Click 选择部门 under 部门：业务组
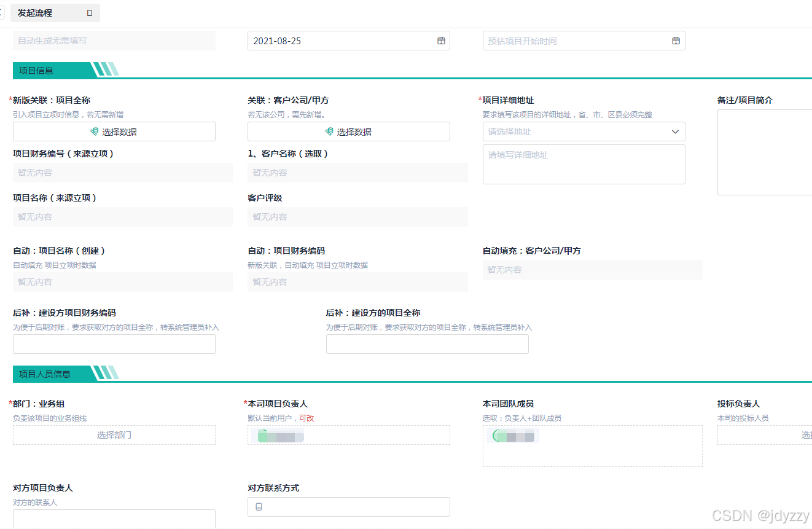This screenshot has width=812, height=529. pyautogui.click(x=114, y=435)
